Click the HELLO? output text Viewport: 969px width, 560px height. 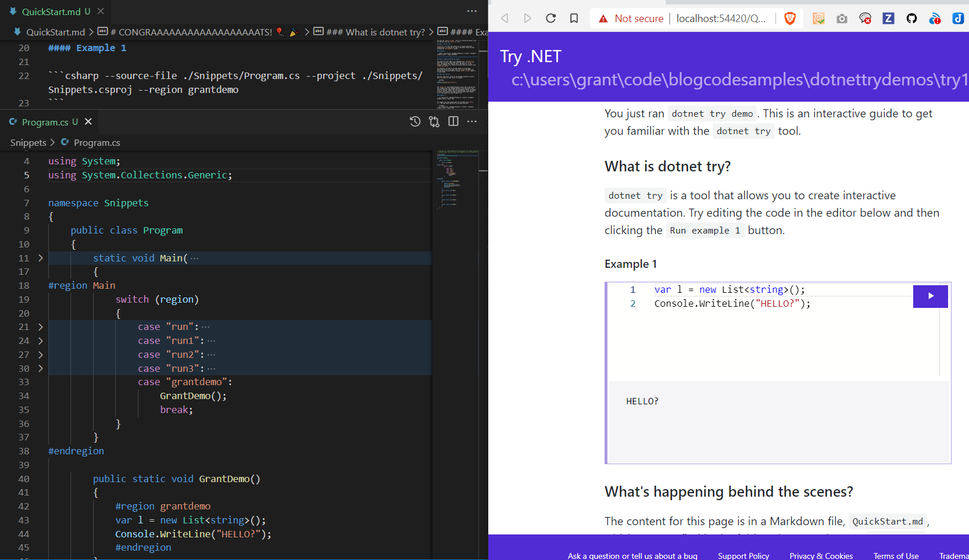tap(642, 401)
